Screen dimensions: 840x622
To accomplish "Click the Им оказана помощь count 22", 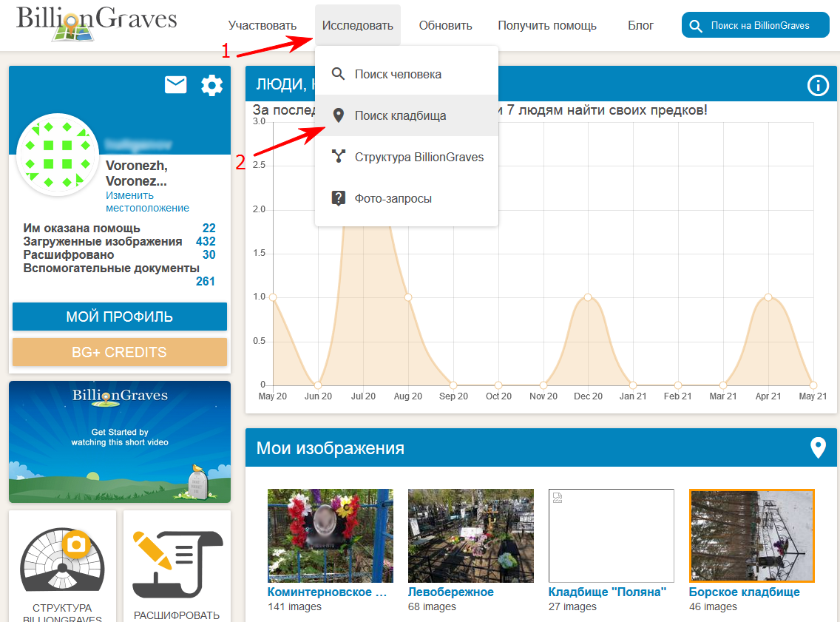I will coord(209,228).
